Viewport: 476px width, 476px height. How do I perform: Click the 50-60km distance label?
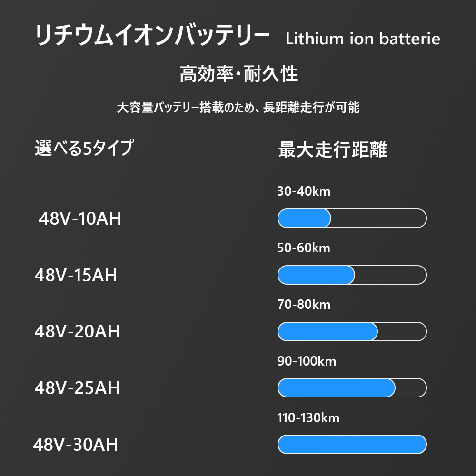click(x=304, y=248)
